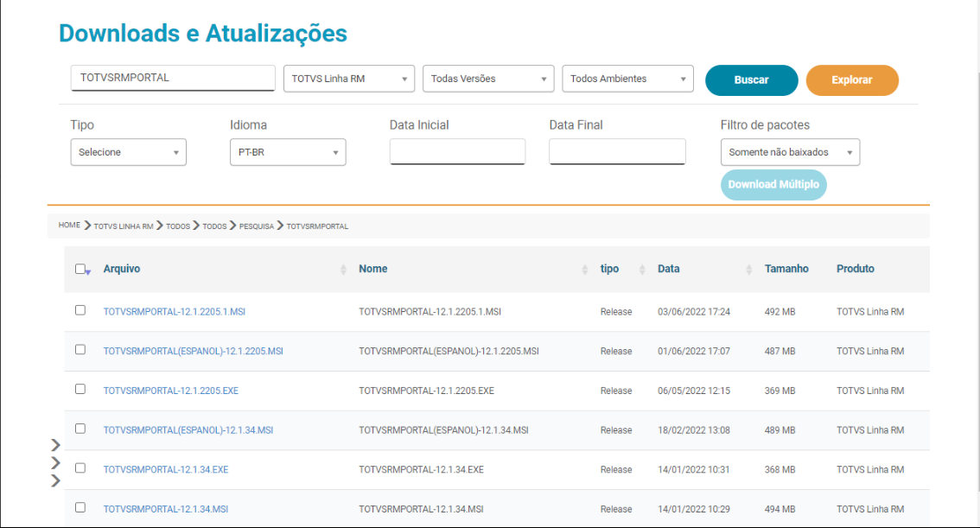This screenshot has height=528, width=980.
Task: Check the box for TOTVSRMPORTAL-12.1.34.MSI
Action: 80,507
